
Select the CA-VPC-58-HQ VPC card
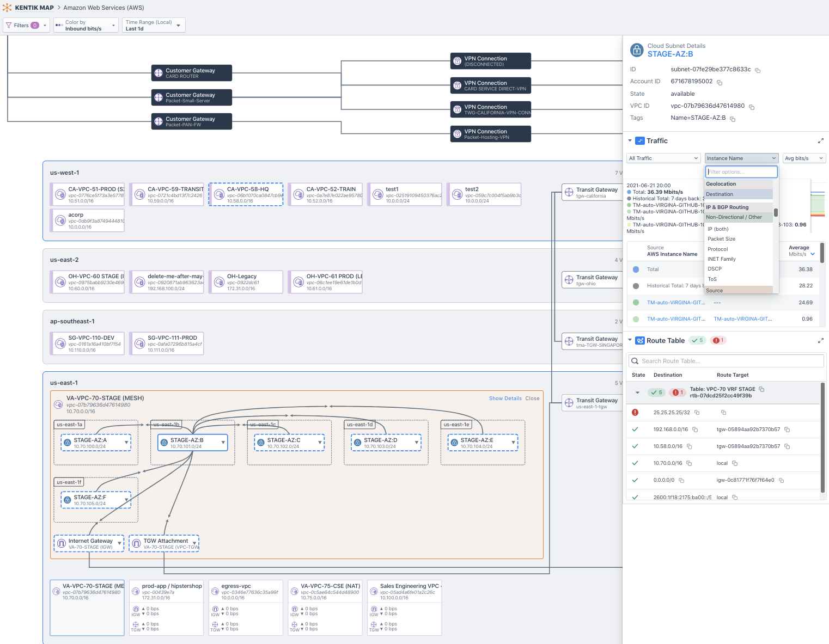point(246,194)
